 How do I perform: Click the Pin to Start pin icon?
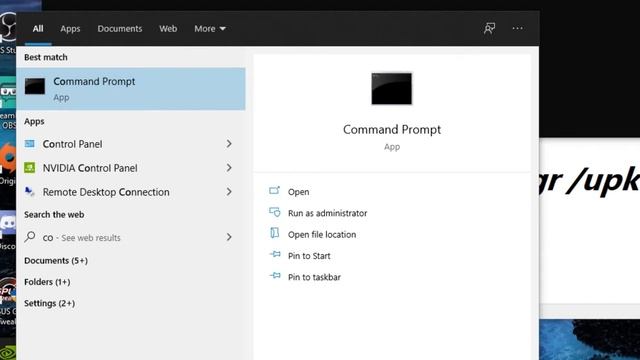pyautogui.click(x=275, y=254)
